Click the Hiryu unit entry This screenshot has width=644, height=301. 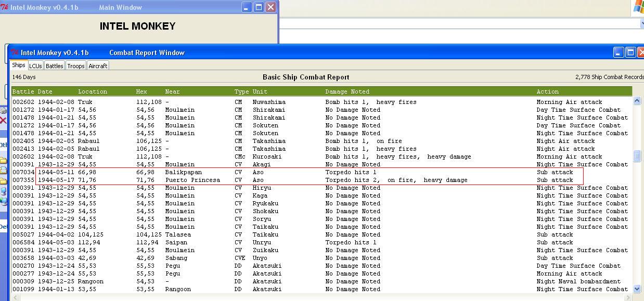click(x=262, y=188)
